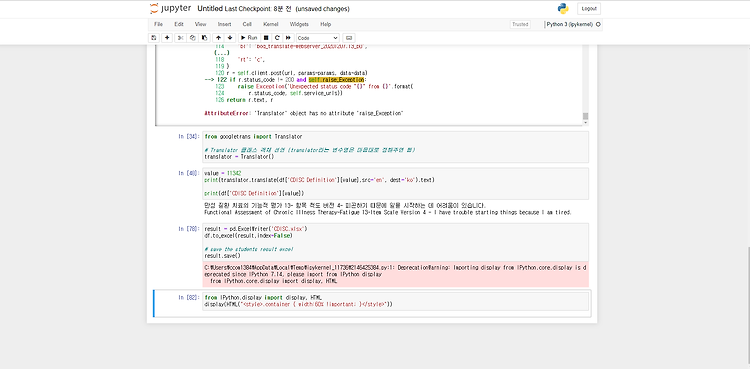Open the Help menu

325,24
